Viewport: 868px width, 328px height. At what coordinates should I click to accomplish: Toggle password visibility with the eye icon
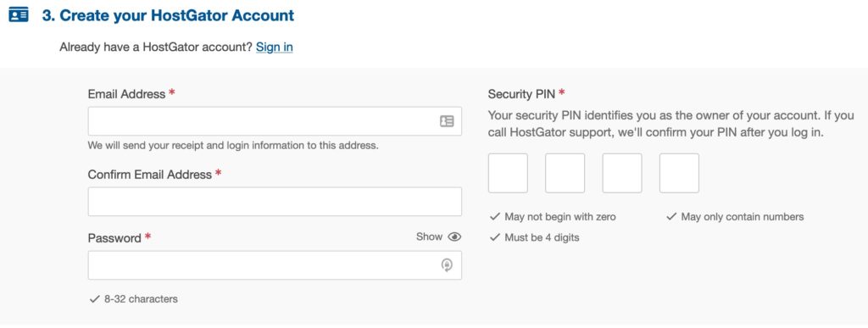[454, 236]
